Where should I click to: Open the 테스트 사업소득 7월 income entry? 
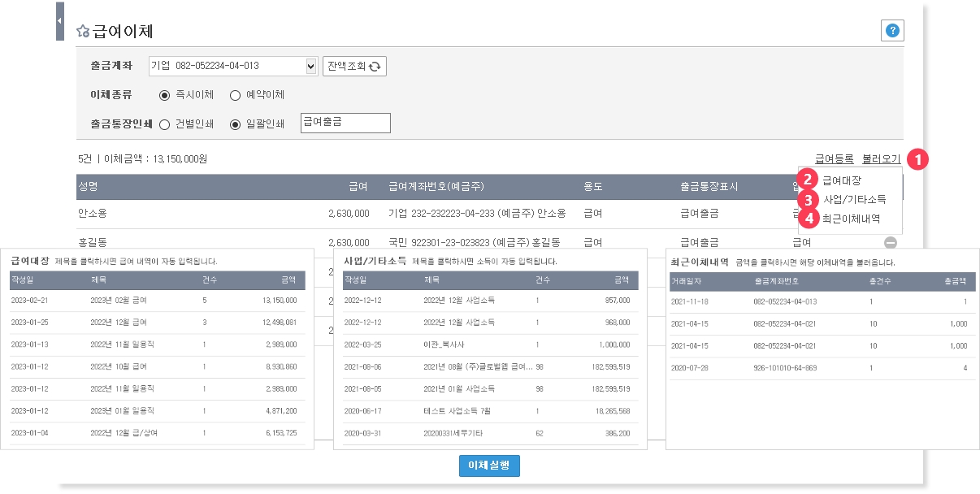coord(459,411)
